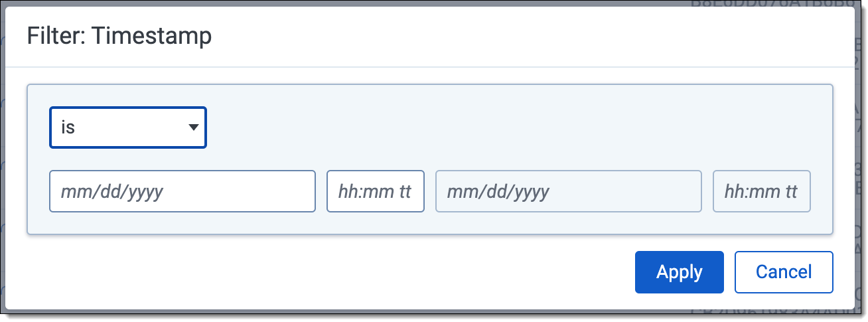Screen dimensions: 868x322
Task: Click the black triangle in the operator selector
Action: click(x=194, y=127)
